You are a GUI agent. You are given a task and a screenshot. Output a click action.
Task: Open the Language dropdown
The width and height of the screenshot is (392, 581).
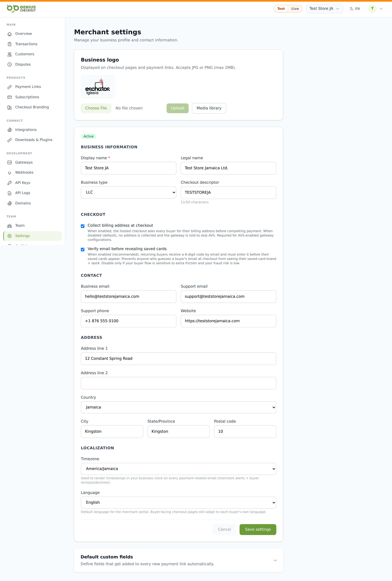tap(178, 502)
